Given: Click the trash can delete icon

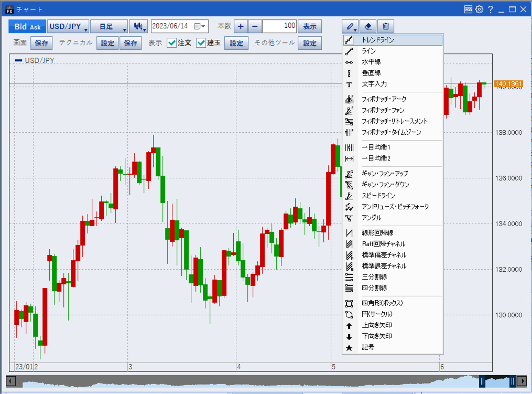Looking at the screenshot, I should pyautogui.click(x=386, y=26).
